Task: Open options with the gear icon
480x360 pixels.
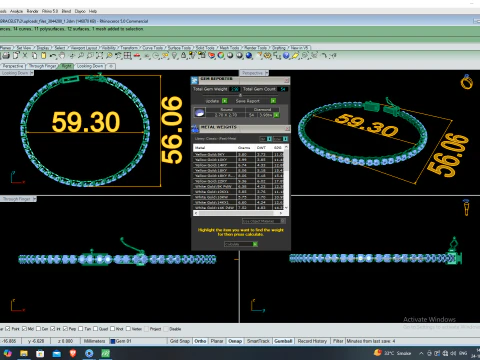Action: [267, 56]
